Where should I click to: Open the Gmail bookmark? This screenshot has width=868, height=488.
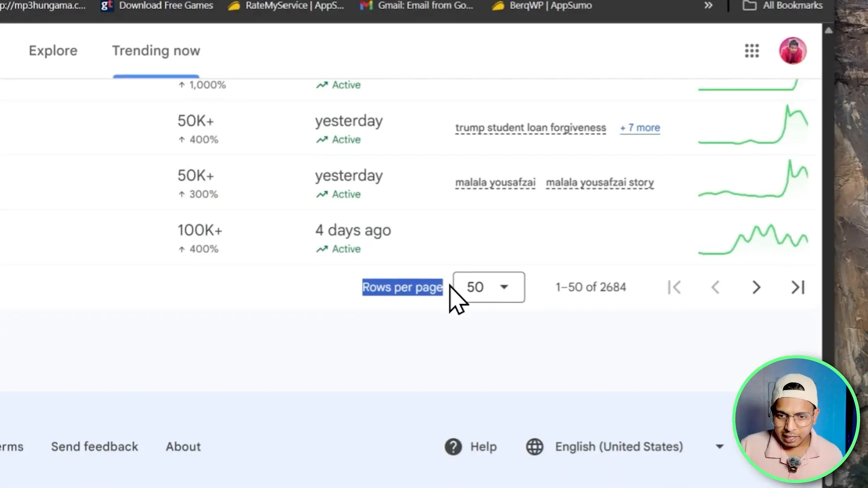pyautogui.click(x=416, y=6)
